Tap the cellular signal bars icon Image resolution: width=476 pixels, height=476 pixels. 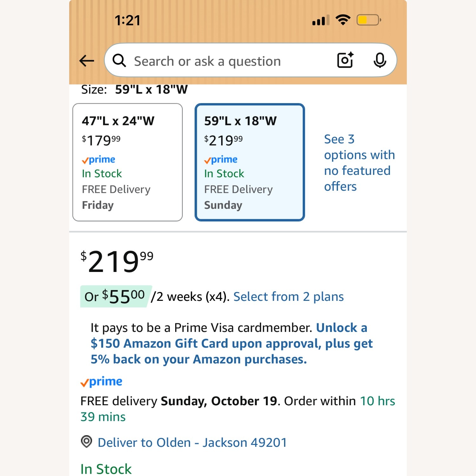(x=321, y=21)
